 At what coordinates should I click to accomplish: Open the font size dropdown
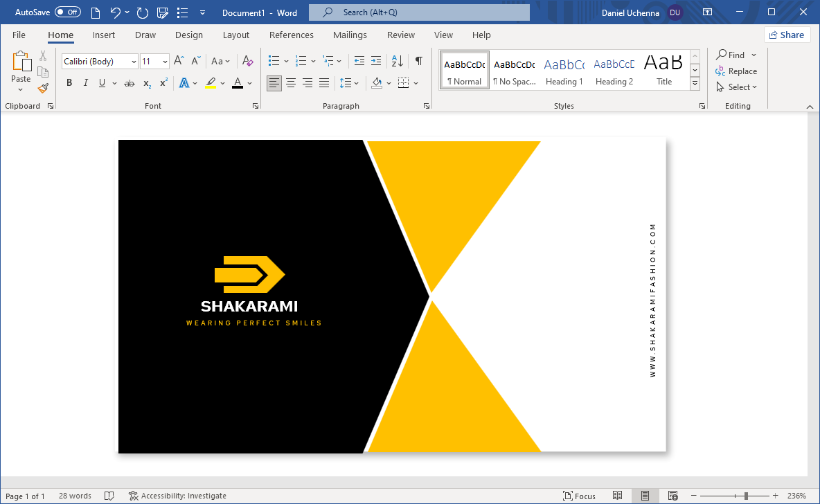pos(165,62)
